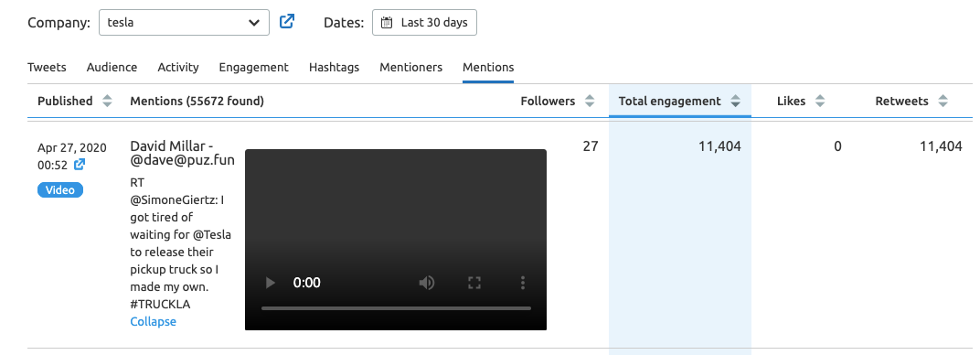Screen dimensions: 980x355
Task: Click Published column header text
Action: pyautogui.click(x=65, y=102)
